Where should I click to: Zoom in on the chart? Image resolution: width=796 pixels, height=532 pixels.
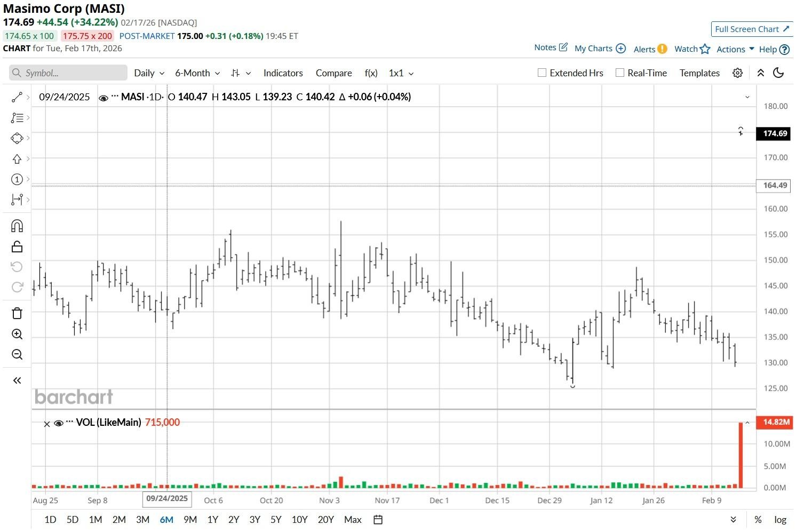[x=17, y=334]
